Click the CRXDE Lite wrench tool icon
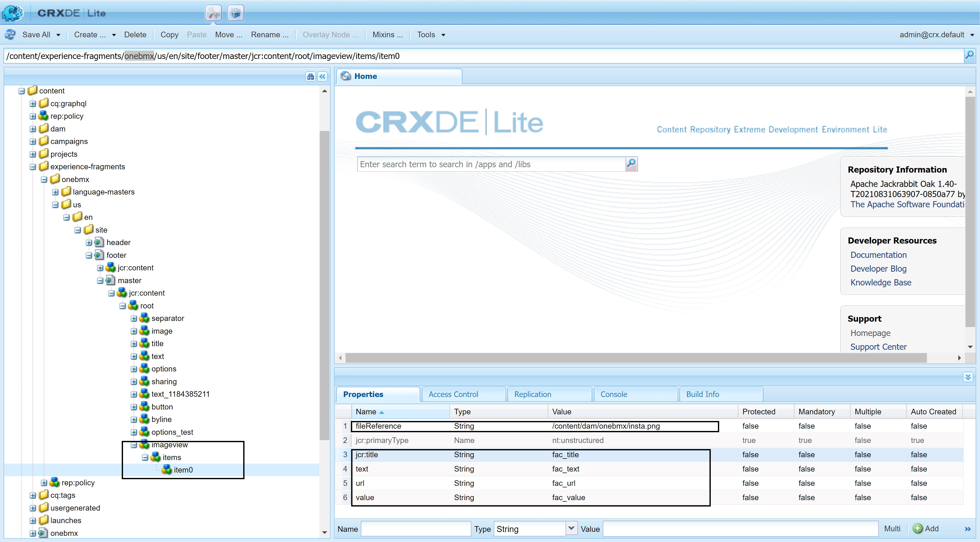This screenshot has width=980, height=542. [x=213, y=13]
